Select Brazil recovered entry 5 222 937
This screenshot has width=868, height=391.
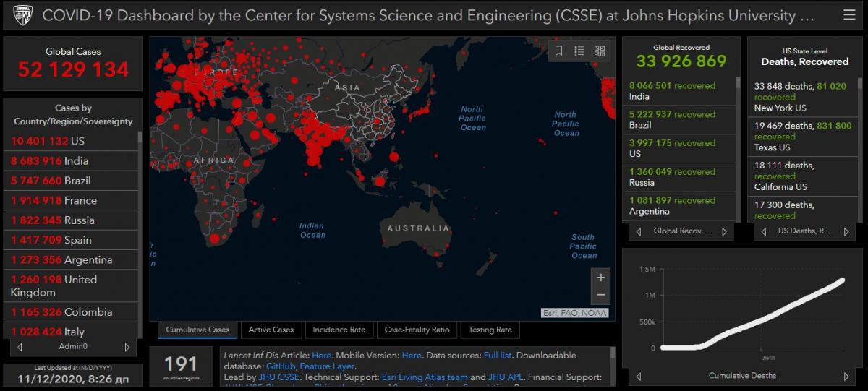tap(678, 120)
